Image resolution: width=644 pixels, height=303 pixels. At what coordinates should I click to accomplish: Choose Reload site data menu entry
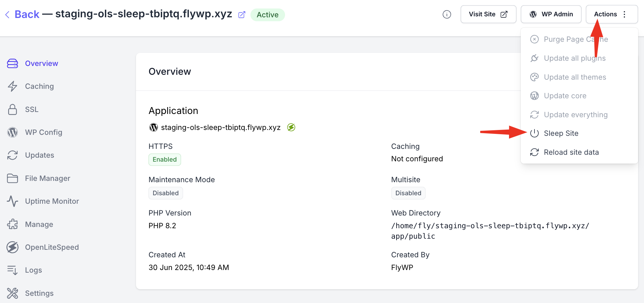[579, 152]
